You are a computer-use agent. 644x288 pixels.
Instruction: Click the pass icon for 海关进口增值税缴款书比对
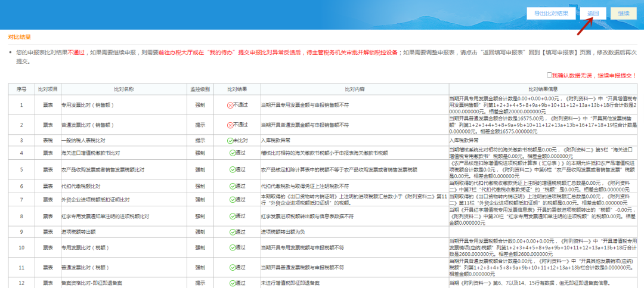[x=233, y=153]
